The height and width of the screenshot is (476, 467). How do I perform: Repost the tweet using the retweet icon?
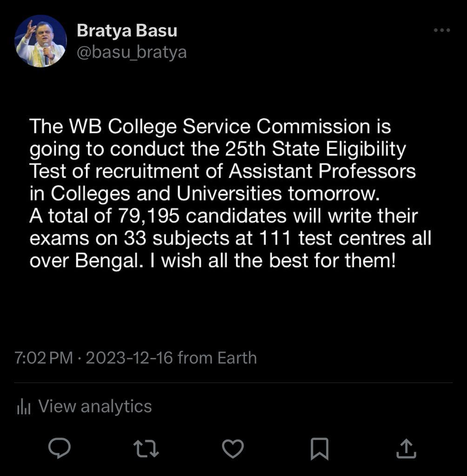(x=146, y=448)
